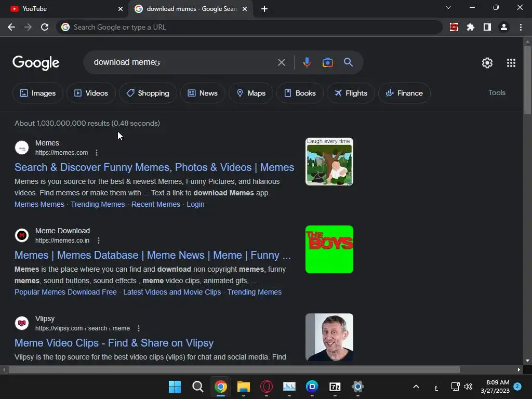Click the Meme Download site favicon

pos(22,235)
